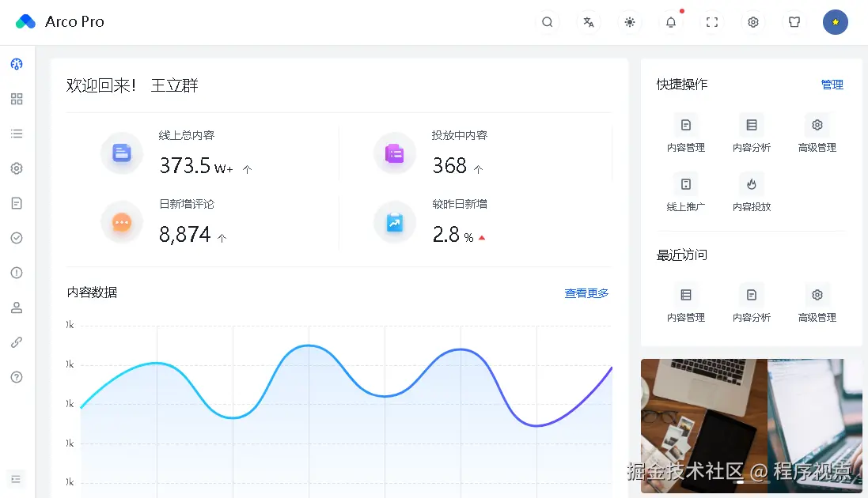Screen dimensions: 868x498
Task: Open the apps grid sidebar icon
Action: pos(17,99)
